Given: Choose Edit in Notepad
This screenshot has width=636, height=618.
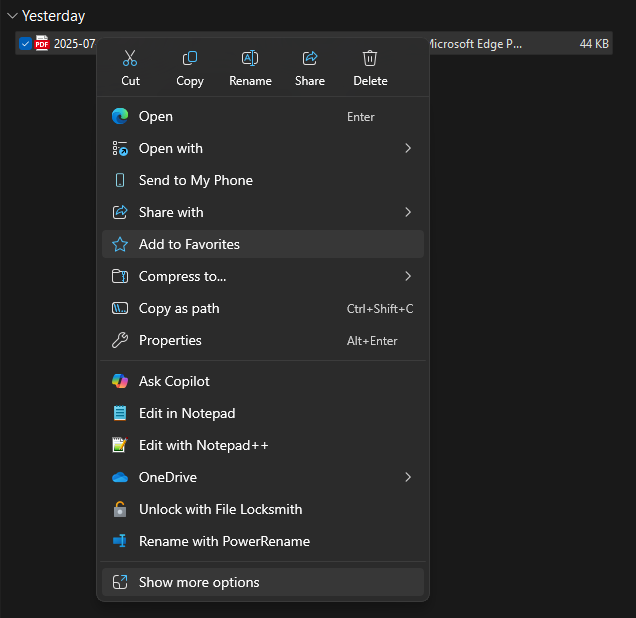Looking at the screenshot, I should (x=263, y=413).
